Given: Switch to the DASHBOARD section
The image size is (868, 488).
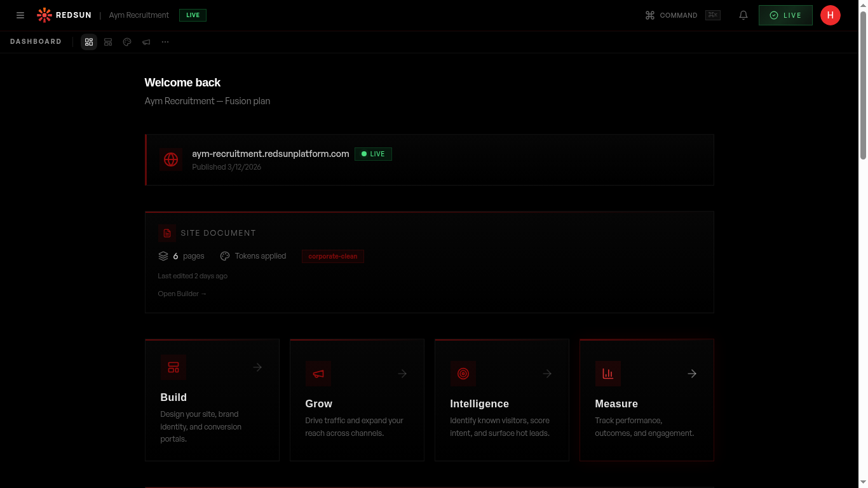Looking at the screenshot, I should click(36, 41).
